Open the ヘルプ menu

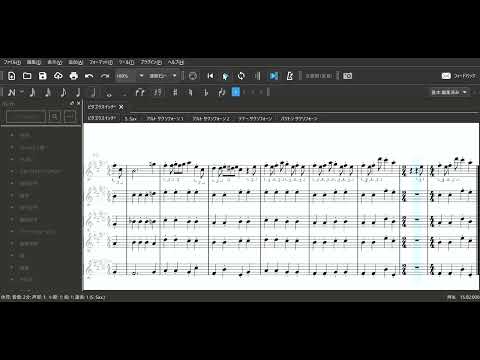(176, 62)
